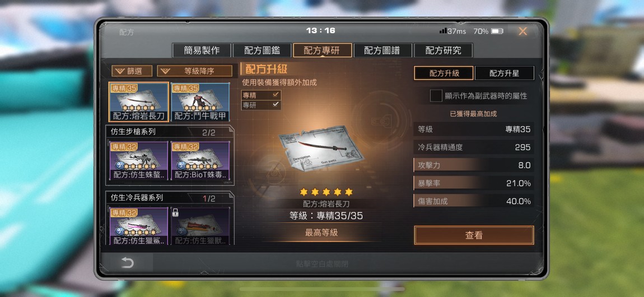Tap the battery status icon
This screenshot has height=297, width=644.
coord(497,31)
